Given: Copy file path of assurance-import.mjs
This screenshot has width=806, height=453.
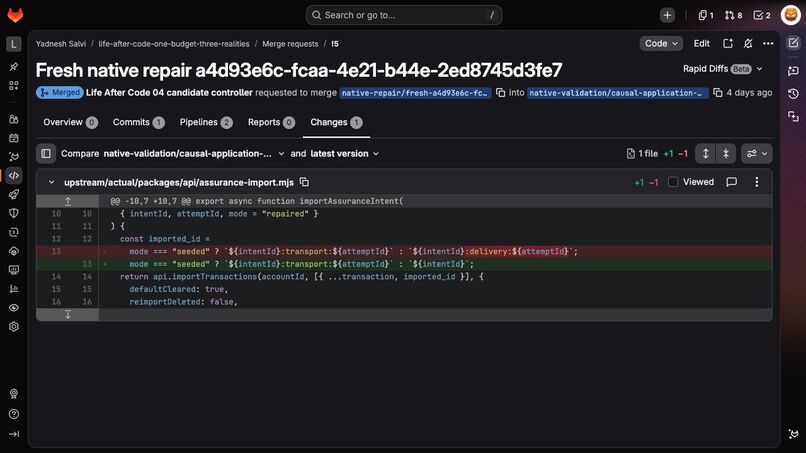Looking at the screenshot, I should point(304,182).
